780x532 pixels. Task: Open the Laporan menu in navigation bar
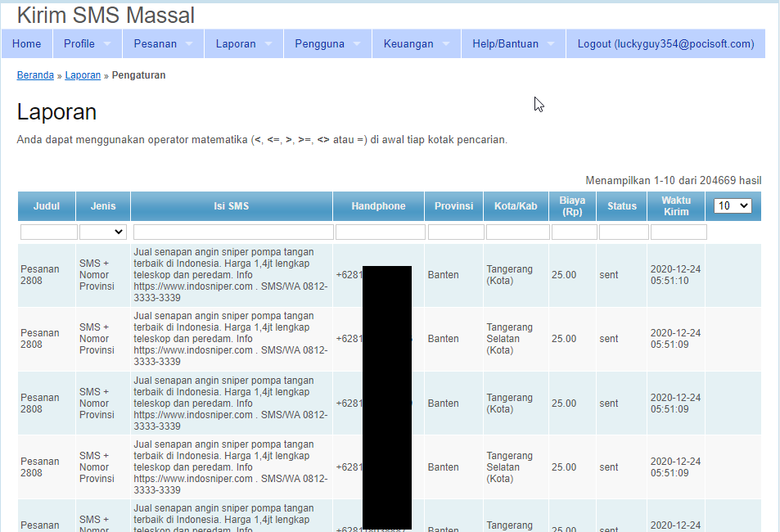[244, 44]
